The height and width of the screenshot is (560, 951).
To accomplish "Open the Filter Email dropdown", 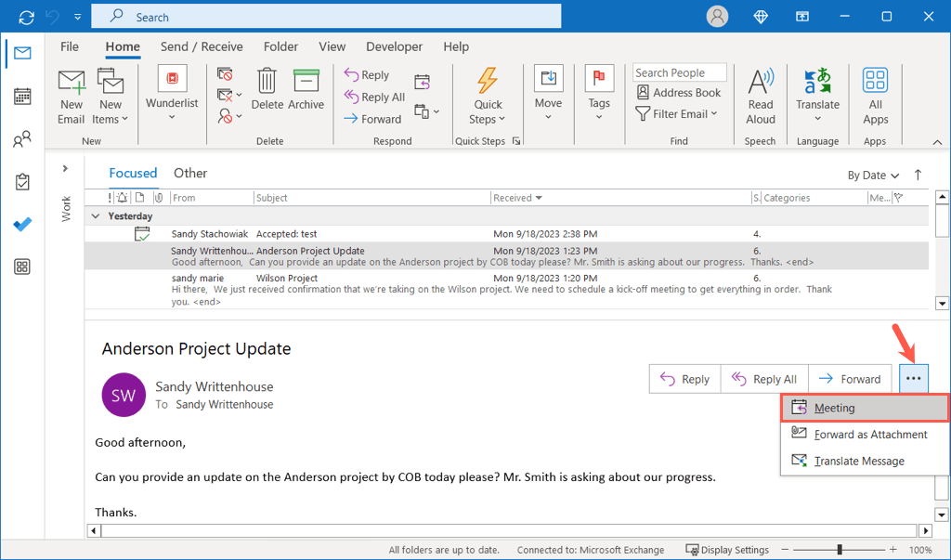I will (676, 113).
